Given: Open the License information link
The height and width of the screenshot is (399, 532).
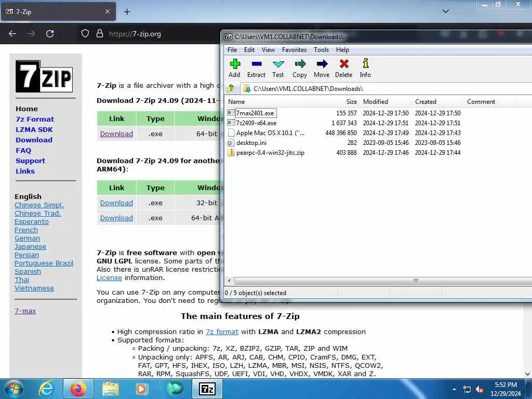Looking at the screenshot, I should (x=109, y=277).
